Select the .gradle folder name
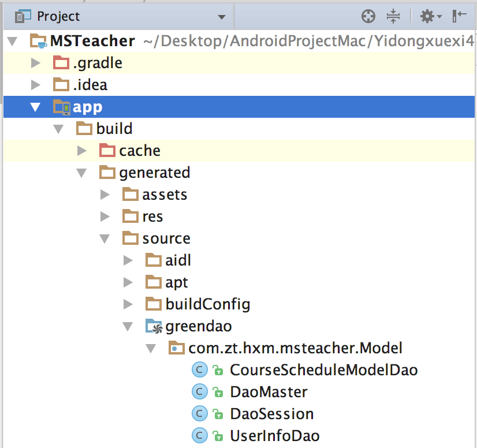 tap(98, 64)
